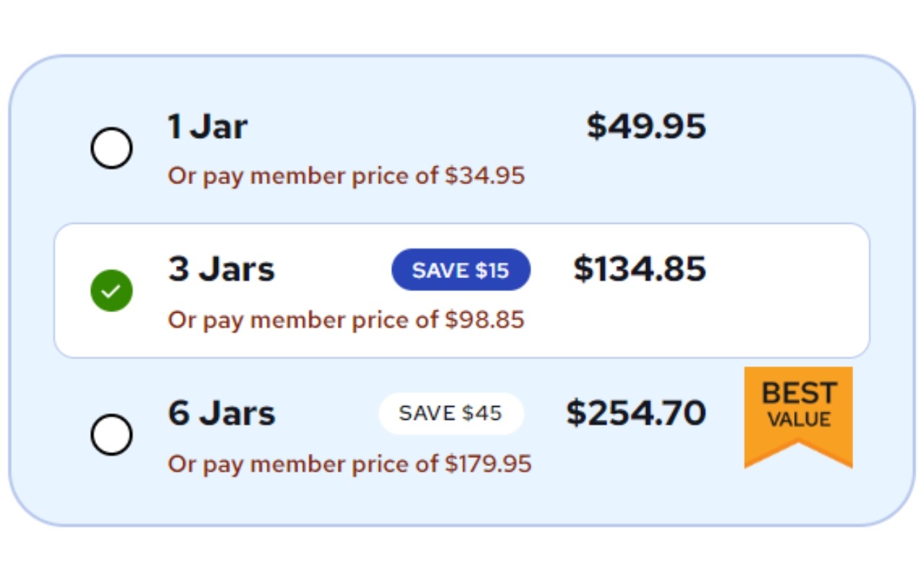Click the blue SAVE $15 badge
The height and width of the screenshot is (578, 924).
461,270
